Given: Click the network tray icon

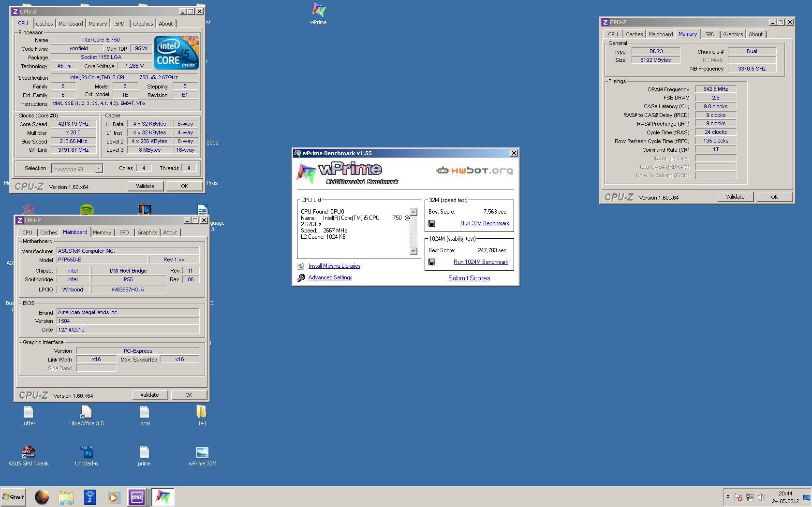Looking at the screenshot, I should (x=750, y=497).
